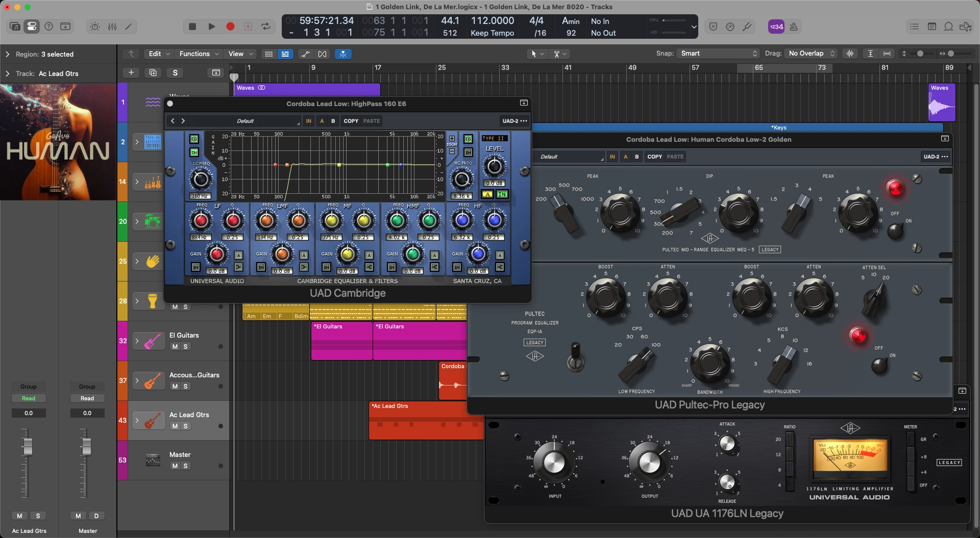The width and height of the screenshot is (980, 538).
Task: Toggle the Catch playhead icon
Action: click(x=343, y=54)
